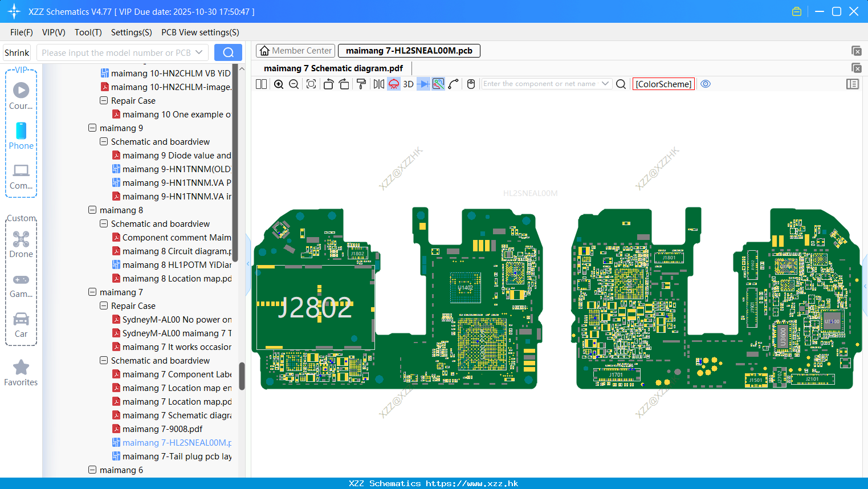Toggle the red dome highlight tool
This screenshot has width=868, height=489.
click(394, 84)
